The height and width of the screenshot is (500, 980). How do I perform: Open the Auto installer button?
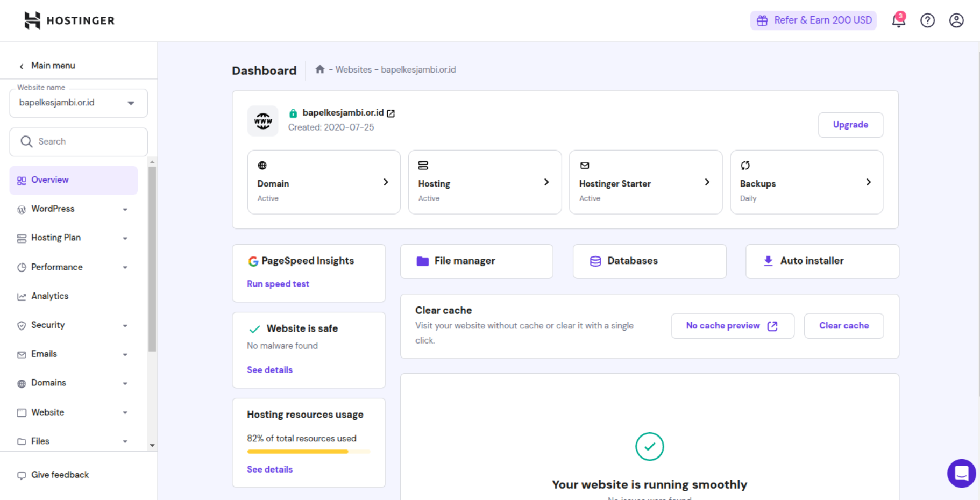(822, 261)
